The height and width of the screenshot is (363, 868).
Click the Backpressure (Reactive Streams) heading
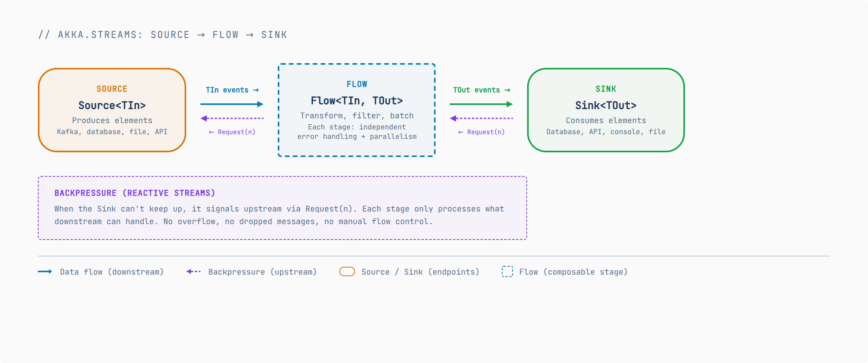(135, 193)
